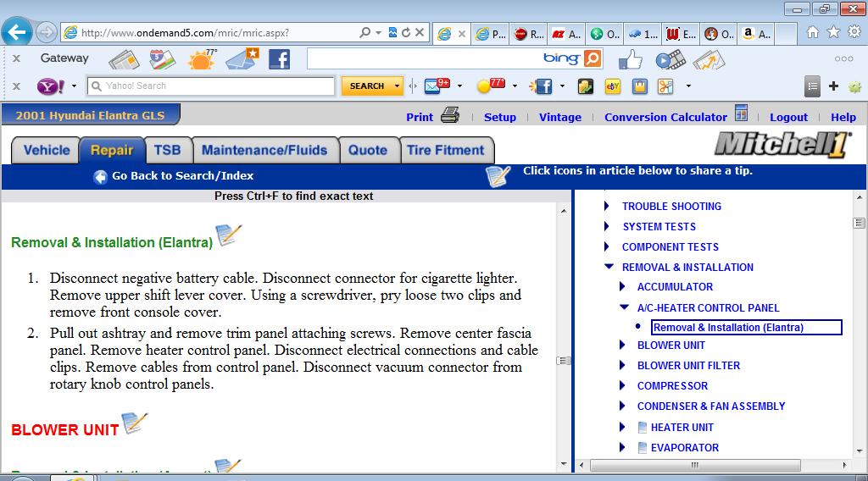Open the TSB tab

[x=168, y=151]
